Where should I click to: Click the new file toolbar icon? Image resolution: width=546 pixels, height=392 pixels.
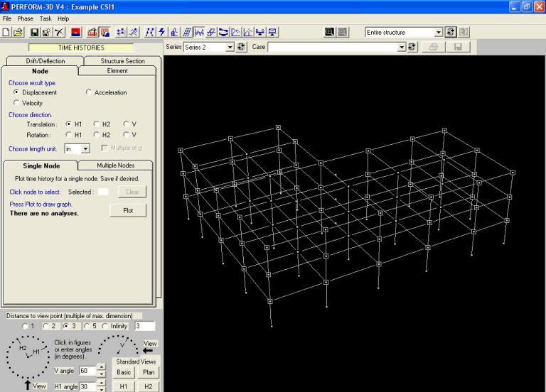pyautogui.click(x=6, y=33)
